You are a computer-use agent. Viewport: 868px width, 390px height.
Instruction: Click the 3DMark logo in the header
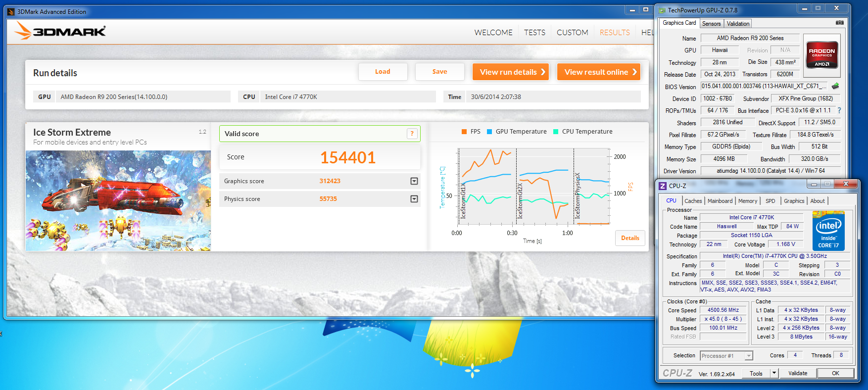pyautogui.click(x=60, y=31)
